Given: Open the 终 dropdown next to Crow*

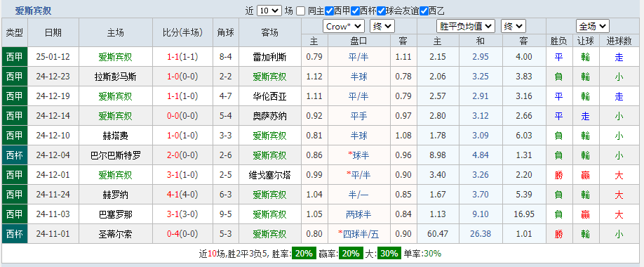Looking at the screenshot, I should 382,26.
